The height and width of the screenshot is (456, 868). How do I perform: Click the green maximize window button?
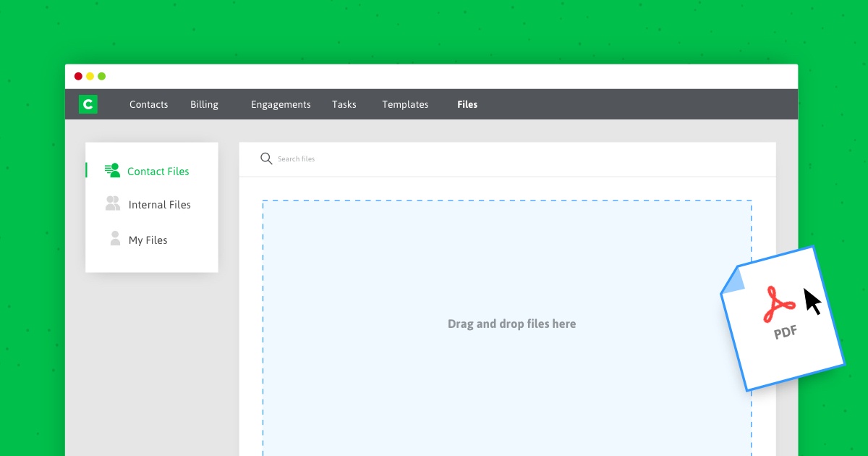point(102,76)
